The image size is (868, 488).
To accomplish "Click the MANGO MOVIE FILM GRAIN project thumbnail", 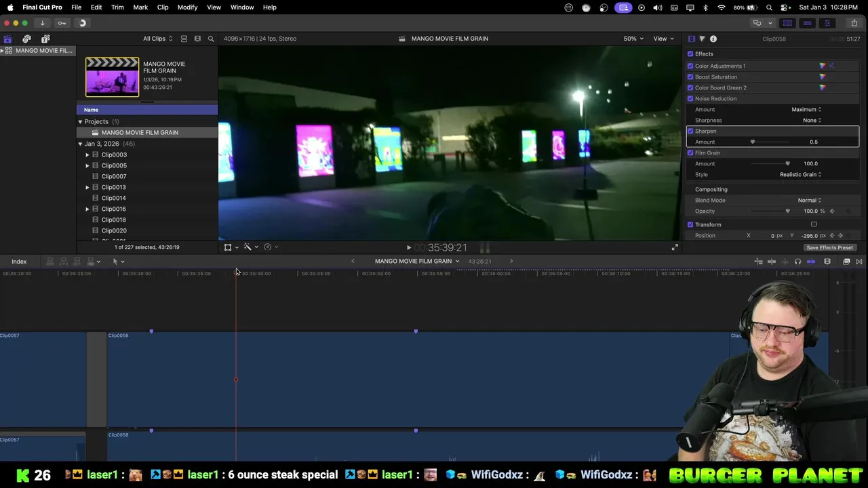I will click(112, 77).
